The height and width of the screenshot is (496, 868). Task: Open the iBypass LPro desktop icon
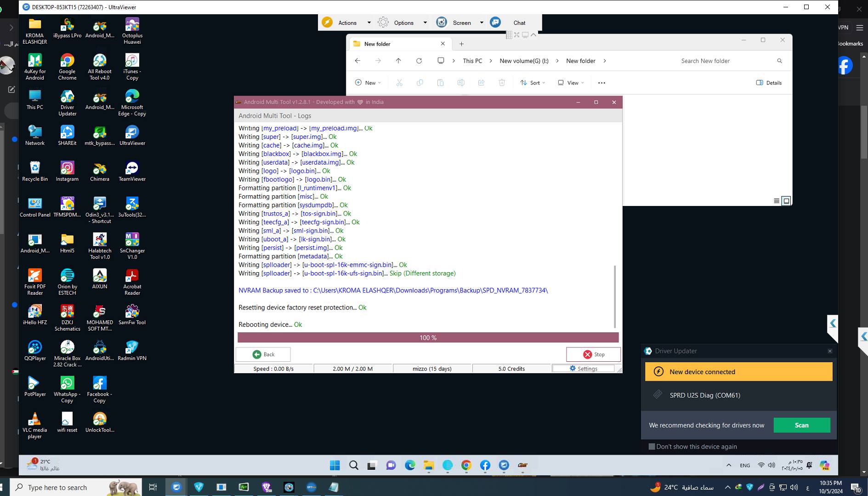67,29
